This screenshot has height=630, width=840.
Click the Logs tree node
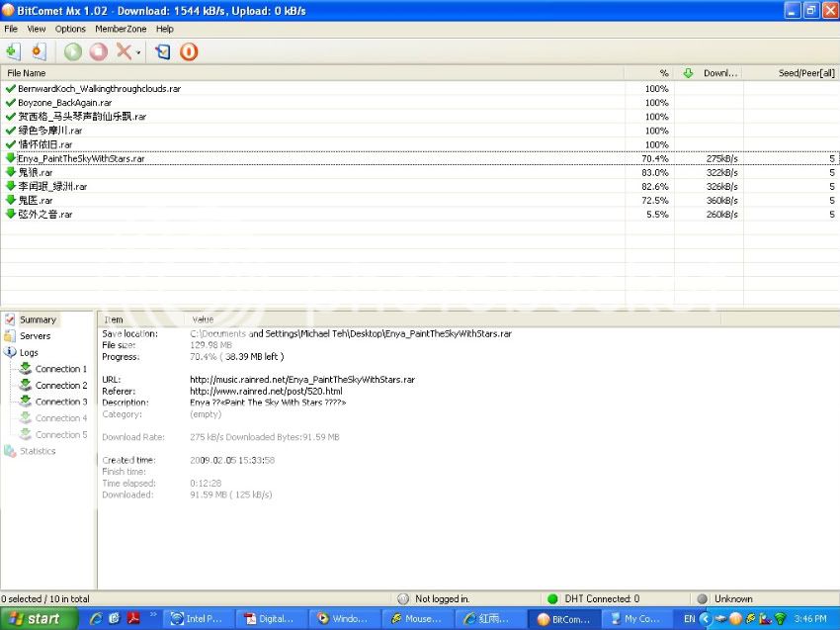29,352
